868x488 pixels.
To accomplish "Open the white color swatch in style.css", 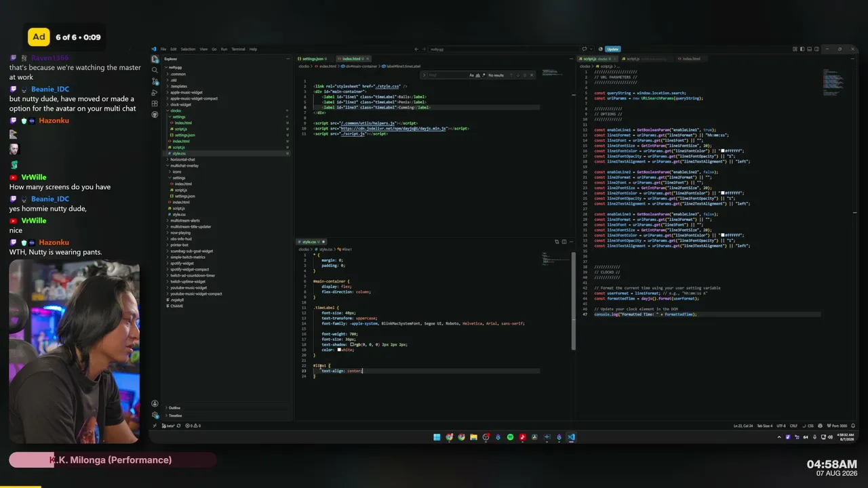I will (339, 350).
